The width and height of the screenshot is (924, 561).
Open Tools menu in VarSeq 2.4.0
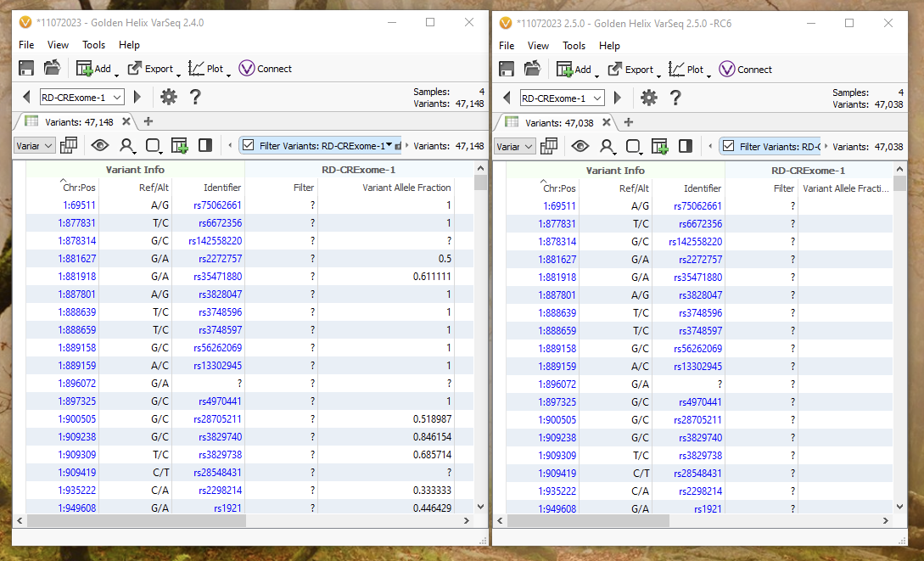tap(93, 45)
